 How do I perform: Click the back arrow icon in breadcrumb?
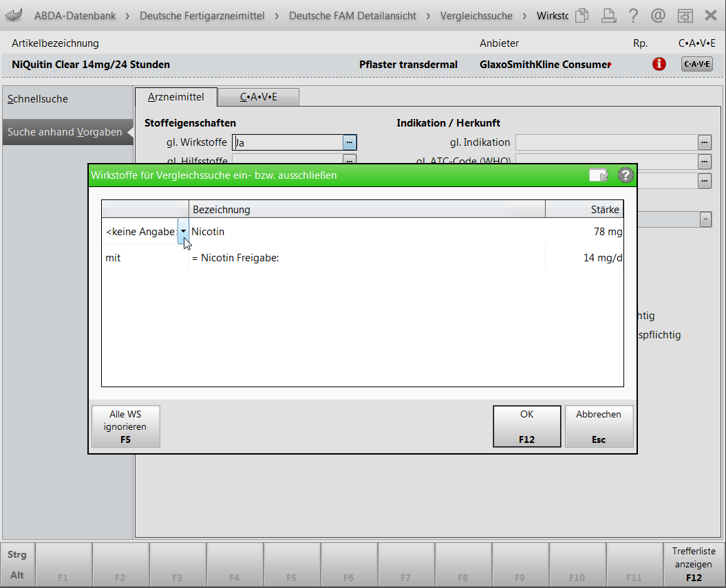[14, 15]
